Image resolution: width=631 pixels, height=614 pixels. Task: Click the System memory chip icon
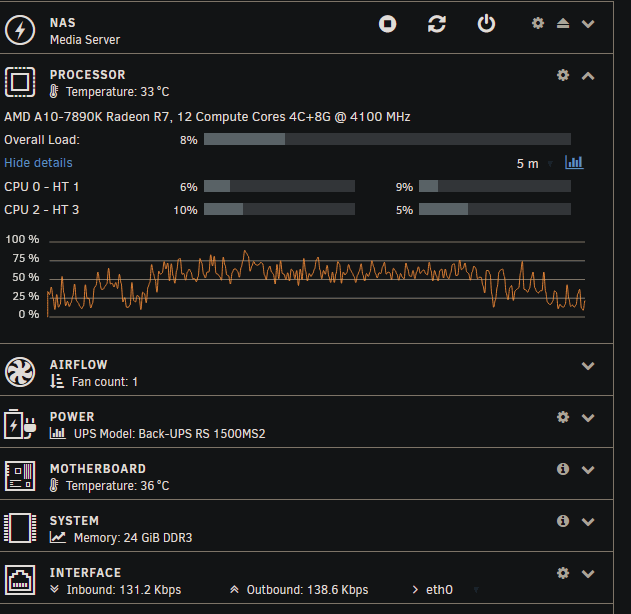coord(20,528)
